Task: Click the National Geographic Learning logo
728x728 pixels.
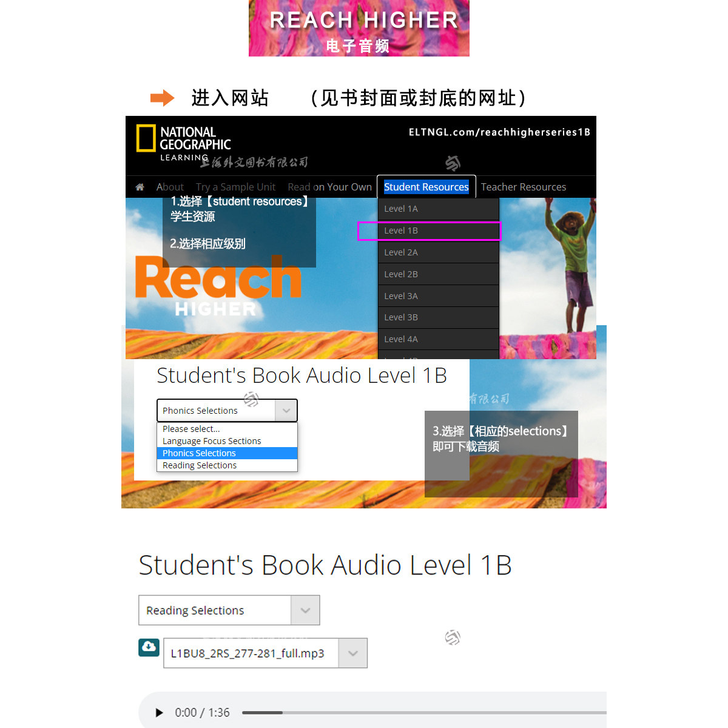Action: [x=183, y=143]
